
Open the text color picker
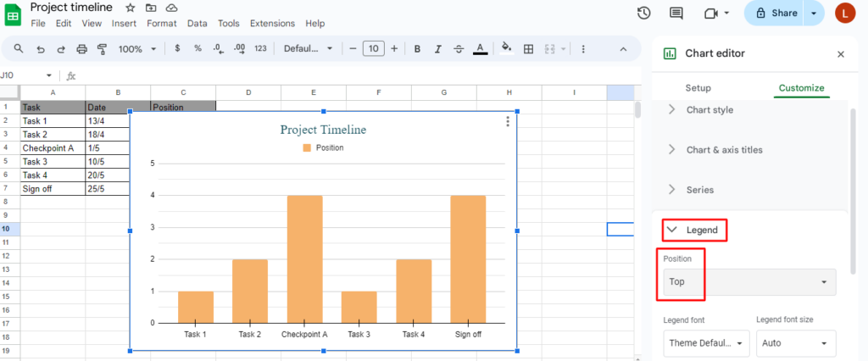[480, 49]
